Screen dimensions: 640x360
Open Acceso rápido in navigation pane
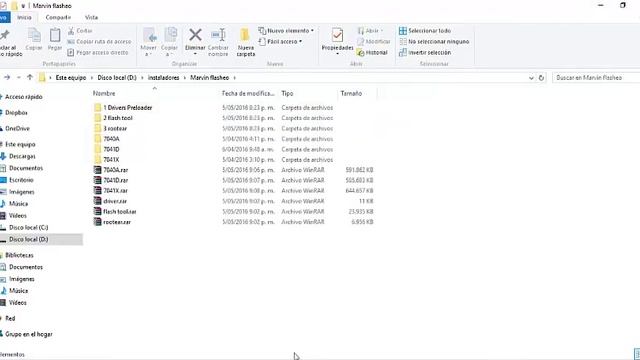tap(23, 97)
